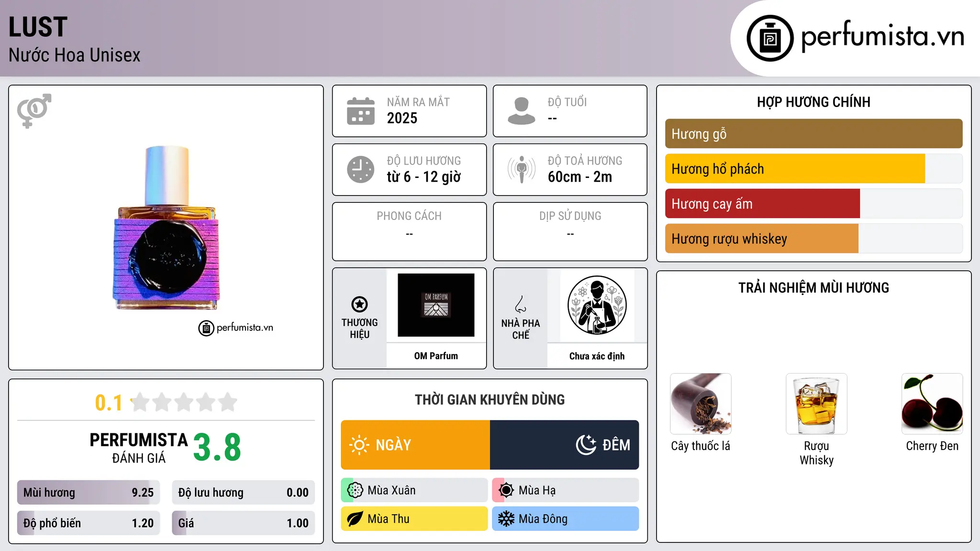Click the NHÀ PHA CHẾ label
The image size is (980, 551).
(521, 329)
